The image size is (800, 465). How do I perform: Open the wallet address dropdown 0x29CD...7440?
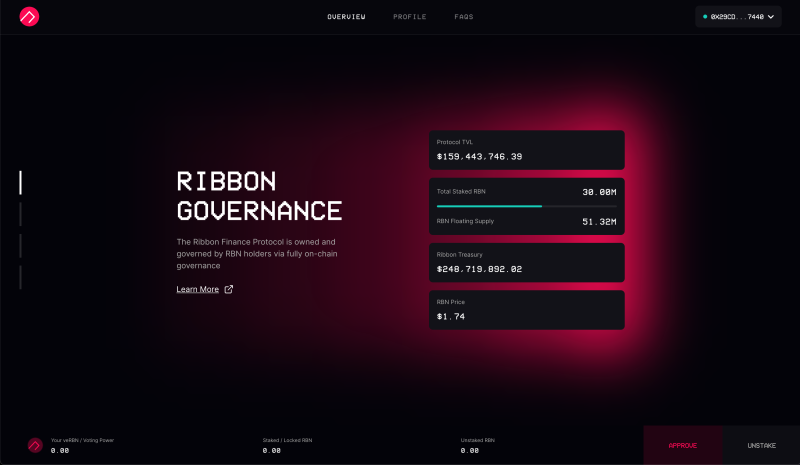[x=738, y=17]
